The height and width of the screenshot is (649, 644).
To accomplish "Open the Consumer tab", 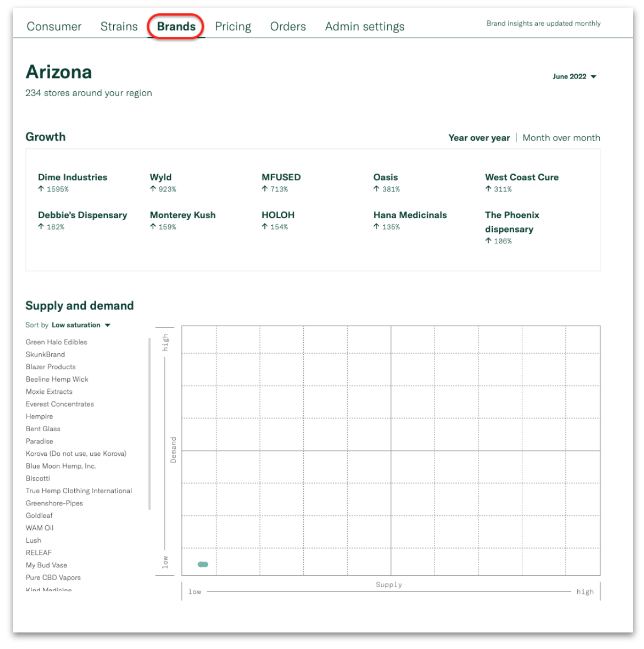I will click(x=54, y=27).
